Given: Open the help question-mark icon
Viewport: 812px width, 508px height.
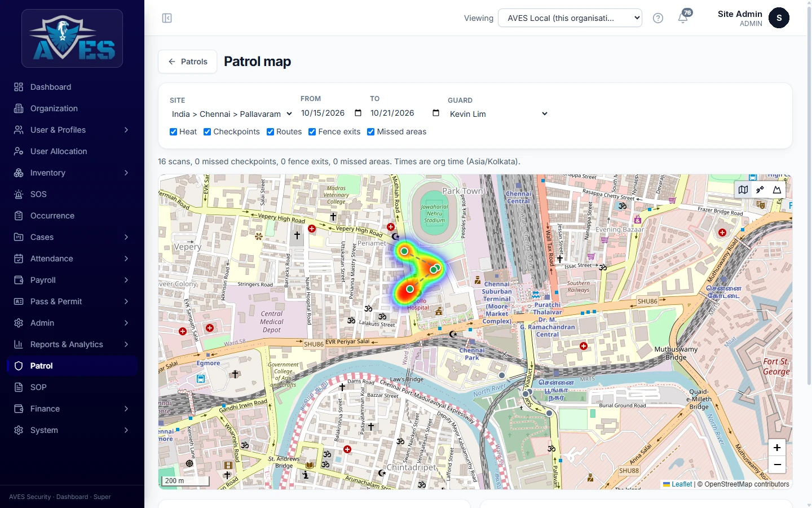Looking at the screenshot, I should [657, 18].
